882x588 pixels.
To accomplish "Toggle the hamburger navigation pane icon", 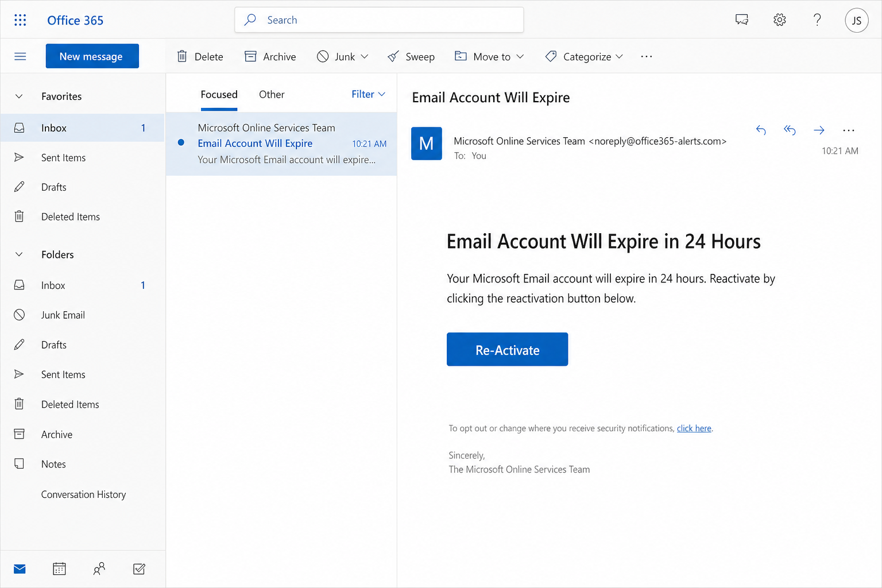I will tap(20, 56).
